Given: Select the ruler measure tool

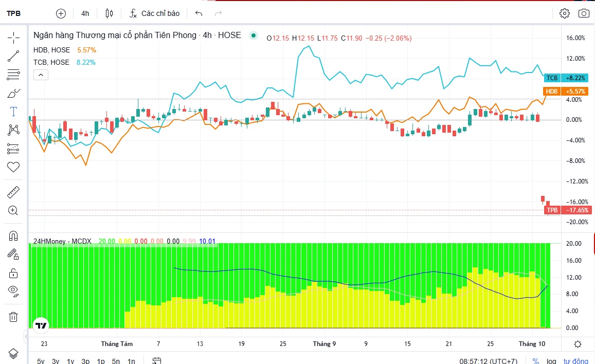Looking at the screenshot, I should 13,192.
